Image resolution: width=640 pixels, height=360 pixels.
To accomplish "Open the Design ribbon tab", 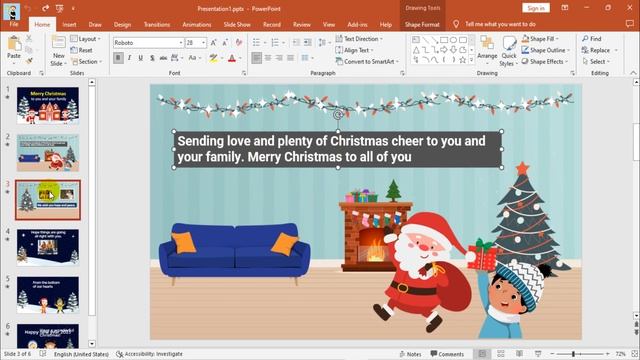I will 122,24.
